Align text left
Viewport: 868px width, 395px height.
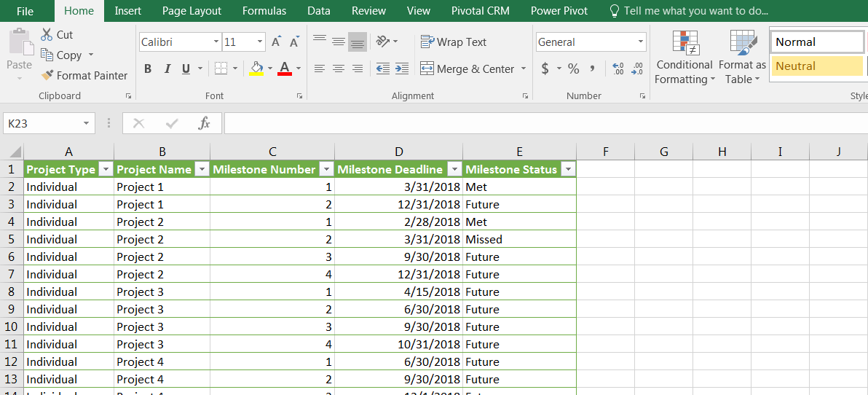320,69
